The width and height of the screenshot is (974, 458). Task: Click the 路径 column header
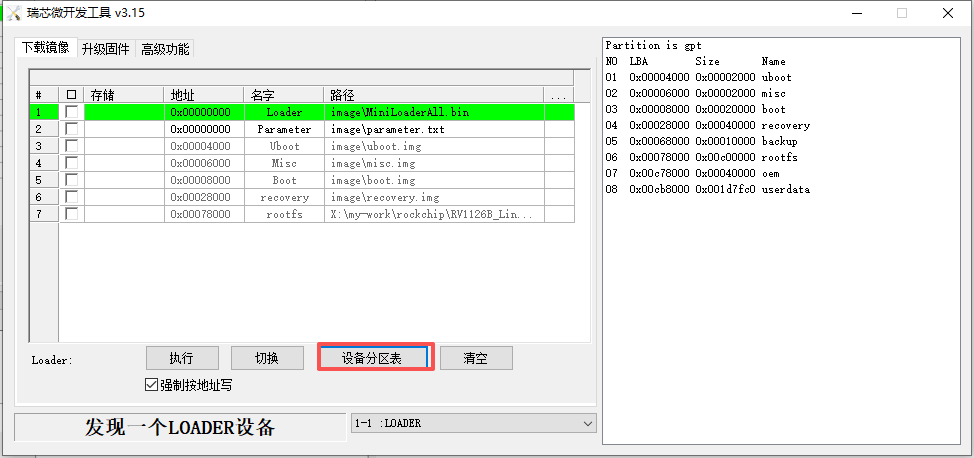pos(434,95)
